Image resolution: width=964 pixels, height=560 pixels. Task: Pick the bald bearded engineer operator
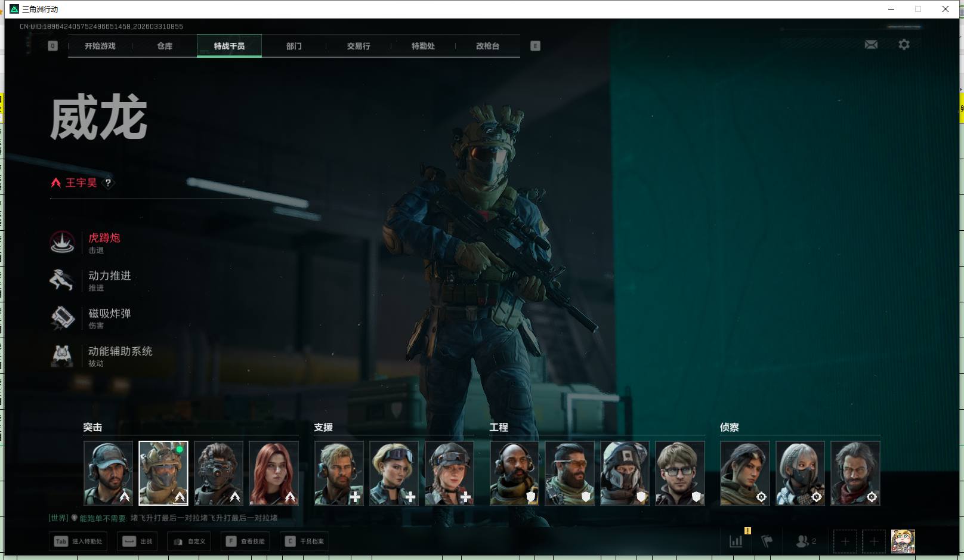(x=514, y=473)
